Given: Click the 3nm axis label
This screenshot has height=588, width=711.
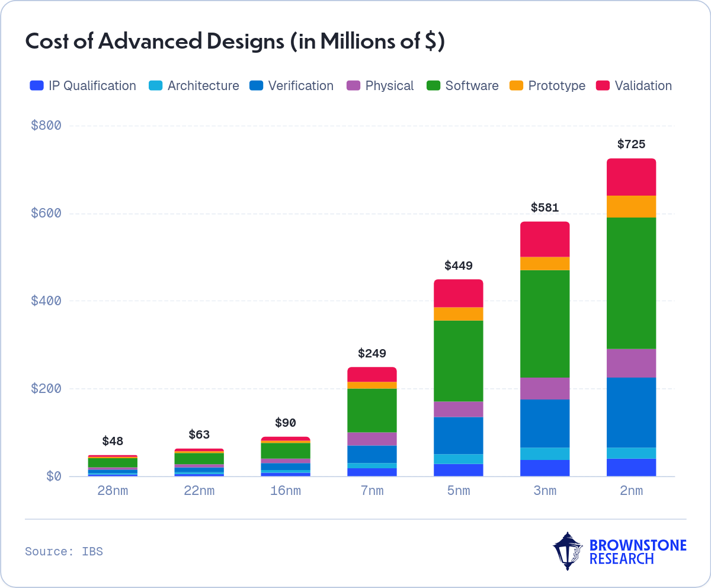Looking at the screenshot, I should pyautogui.click(x=545, y=491).
